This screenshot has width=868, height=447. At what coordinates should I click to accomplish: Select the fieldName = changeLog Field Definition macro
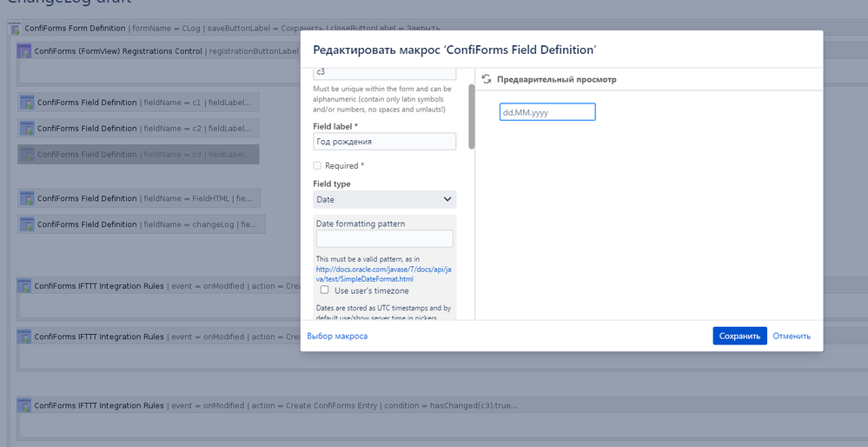click(x=141, y=224)
